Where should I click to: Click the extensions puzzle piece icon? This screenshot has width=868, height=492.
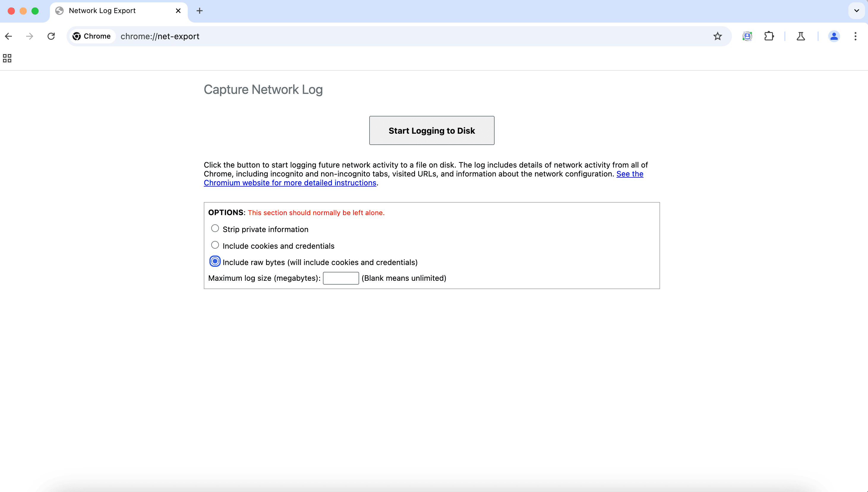tap(769, 36)
